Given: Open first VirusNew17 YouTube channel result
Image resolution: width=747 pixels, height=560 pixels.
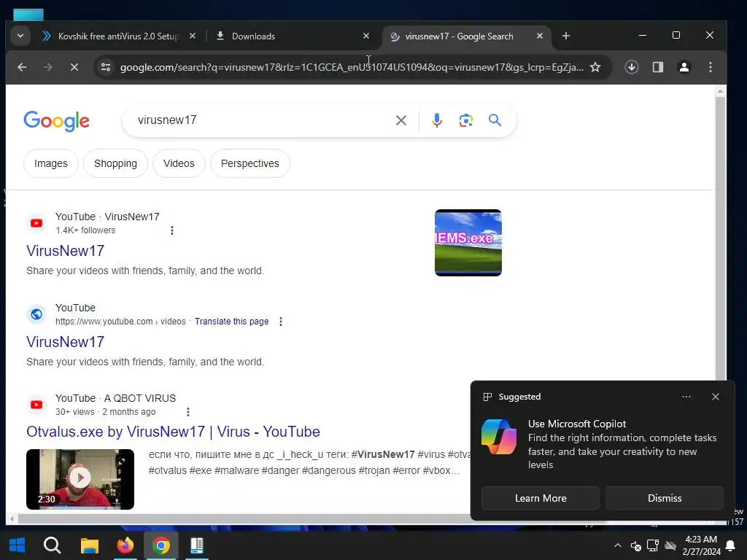Looking at the screenshot, I should [65, 251].
